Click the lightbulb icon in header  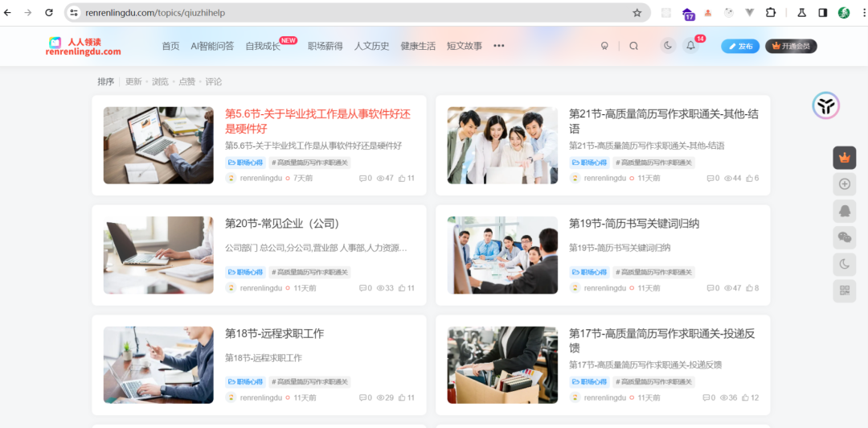tap(604, 46)
